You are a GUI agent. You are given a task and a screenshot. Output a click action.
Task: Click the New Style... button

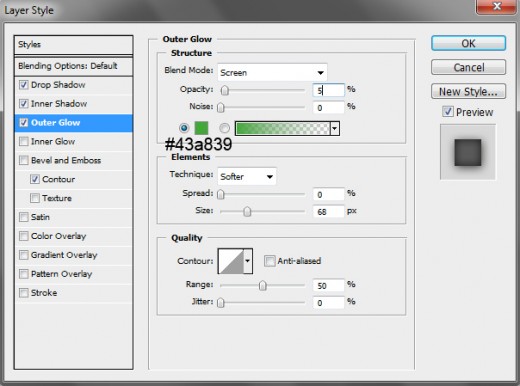tap(468, 91)
